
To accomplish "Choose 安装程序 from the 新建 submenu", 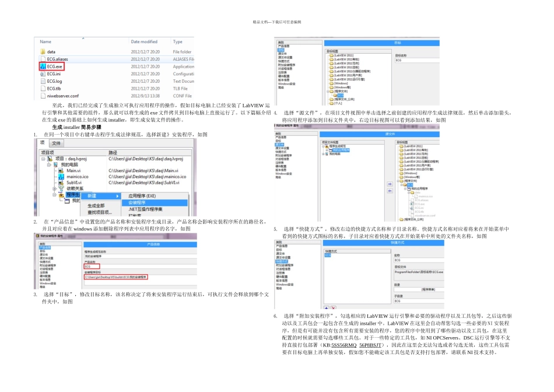I will [x=155, y=202].
